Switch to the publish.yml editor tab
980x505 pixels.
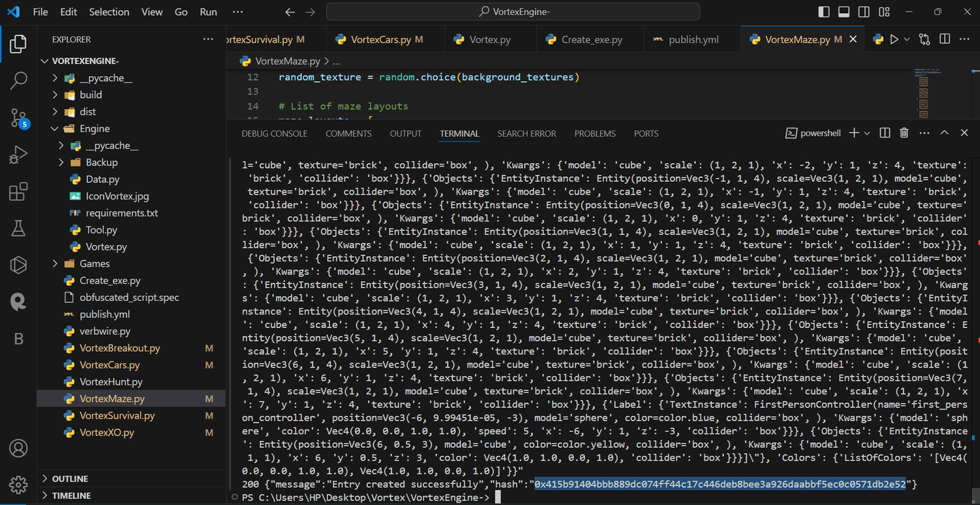[692, 39]
